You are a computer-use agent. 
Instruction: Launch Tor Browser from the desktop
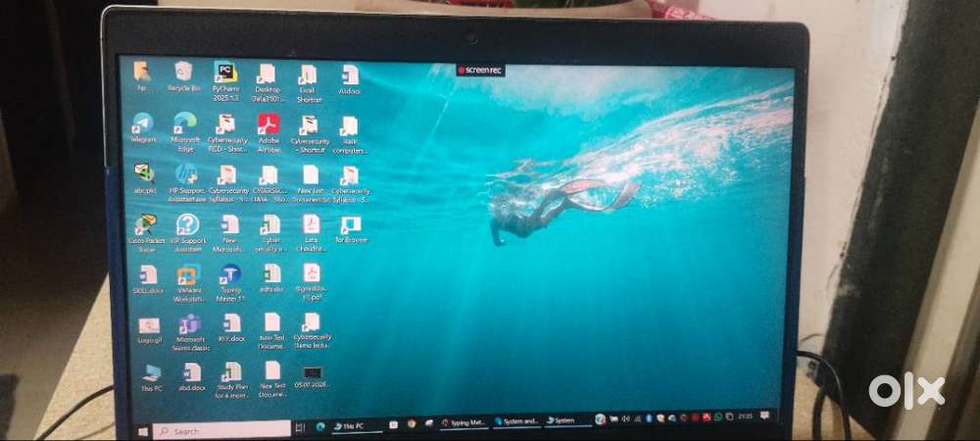click(351, 229)
